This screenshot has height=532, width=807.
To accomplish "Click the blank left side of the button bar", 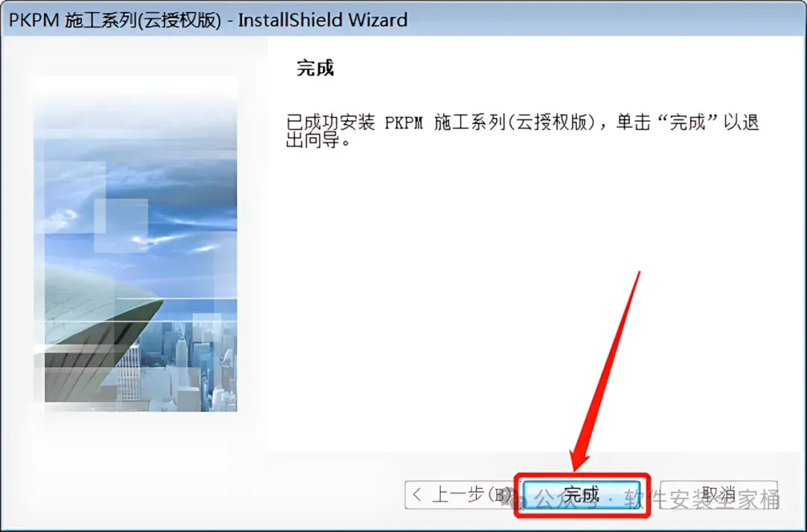I will pos(206,494).
